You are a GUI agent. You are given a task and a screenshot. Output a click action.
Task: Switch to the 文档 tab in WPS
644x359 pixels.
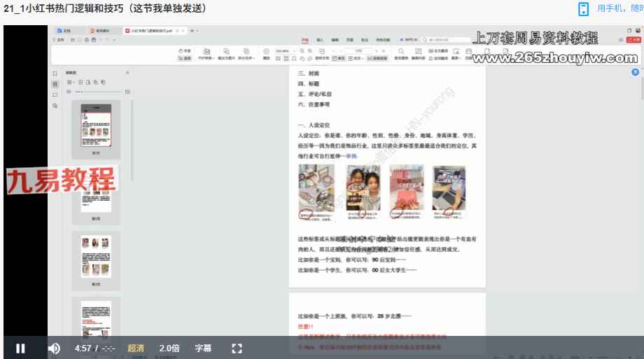point(64,31)
